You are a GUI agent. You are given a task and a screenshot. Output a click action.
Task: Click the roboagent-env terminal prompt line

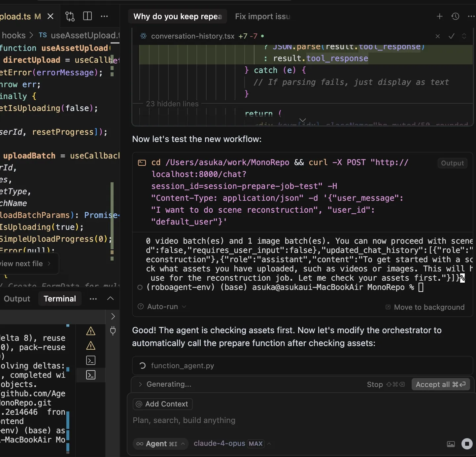coord(285,287)
